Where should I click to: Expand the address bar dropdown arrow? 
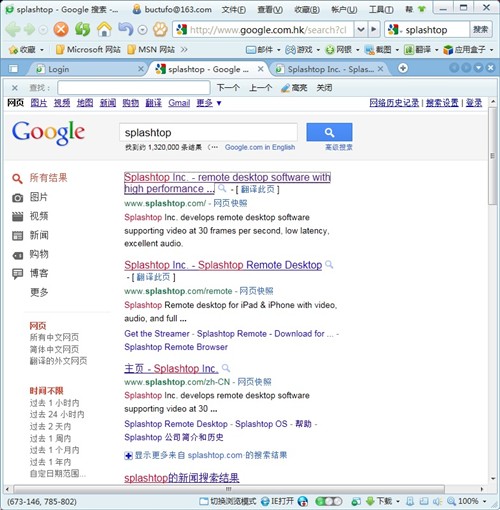tap(361, 30)
